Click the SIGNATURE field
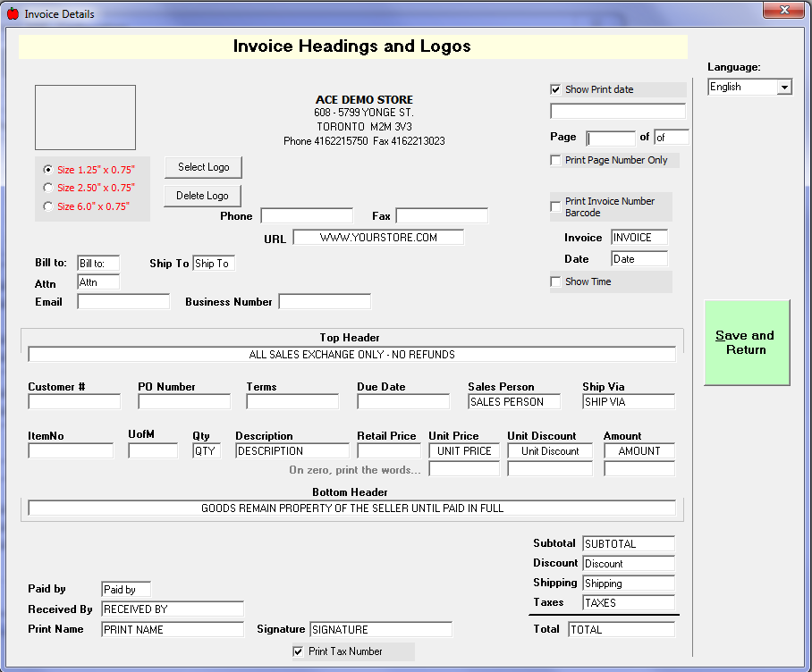Image resolution: width=812 pixels, height=672 pixels. pyautogui.click(x=381, y=630)
